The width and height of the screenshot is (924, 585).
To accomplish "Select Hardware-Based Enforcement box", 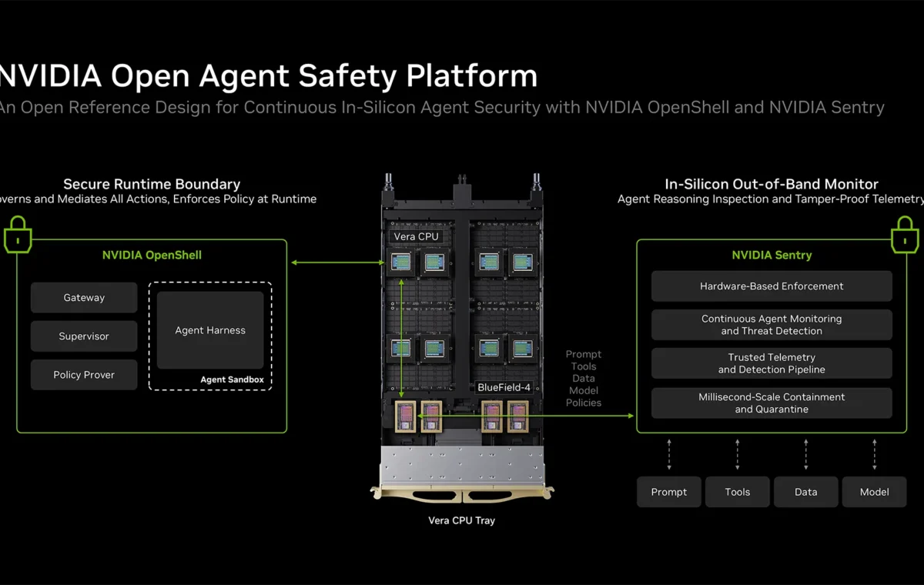I will 772,286.
